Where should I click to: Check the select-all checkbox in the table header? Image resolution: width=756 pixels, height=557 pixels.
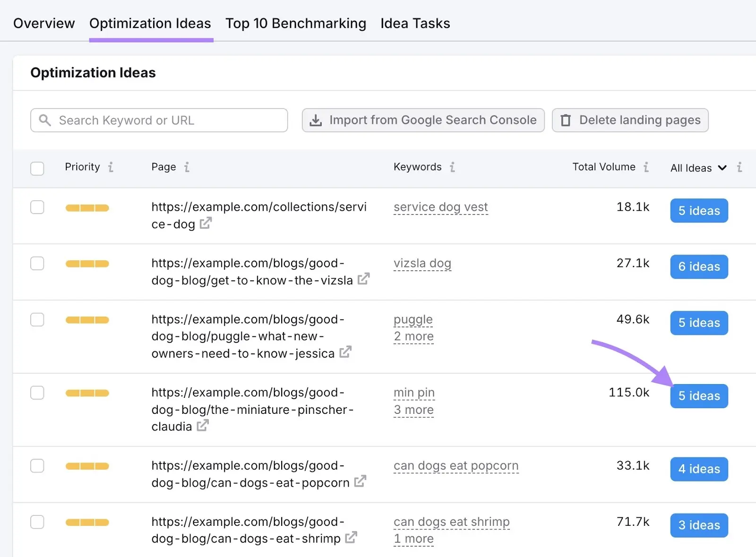37,169
